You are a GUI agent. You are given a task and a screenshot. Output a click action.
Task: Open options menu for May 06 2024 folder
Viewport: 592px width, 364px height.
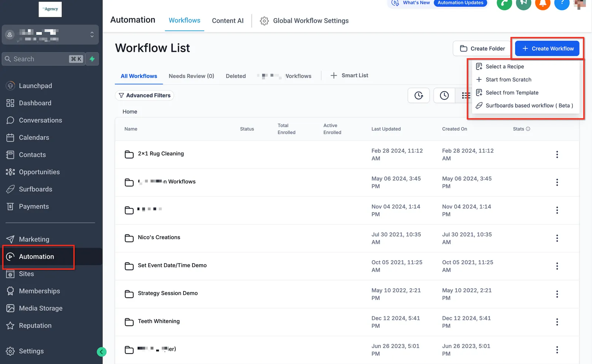557,182
